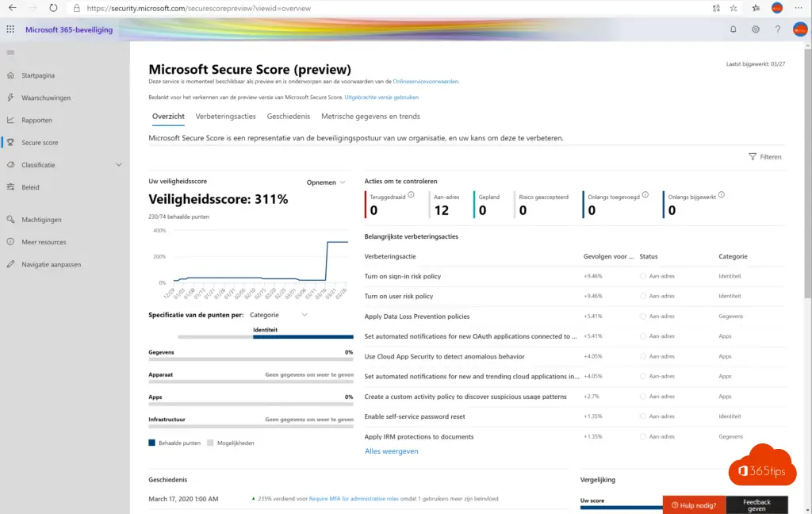This screenshot has width=812, height=514.
Task: Click the Identiteit points progress bar
Action: 265,337
